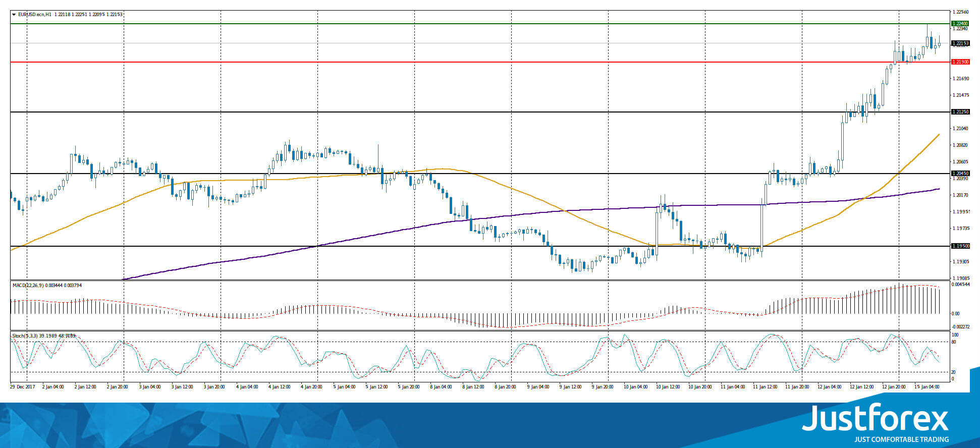Viewport: 980px width, 448px height.
Task: Click the 1.20820 price scale value
Action: pyautogui.click(x=961, y=145)
